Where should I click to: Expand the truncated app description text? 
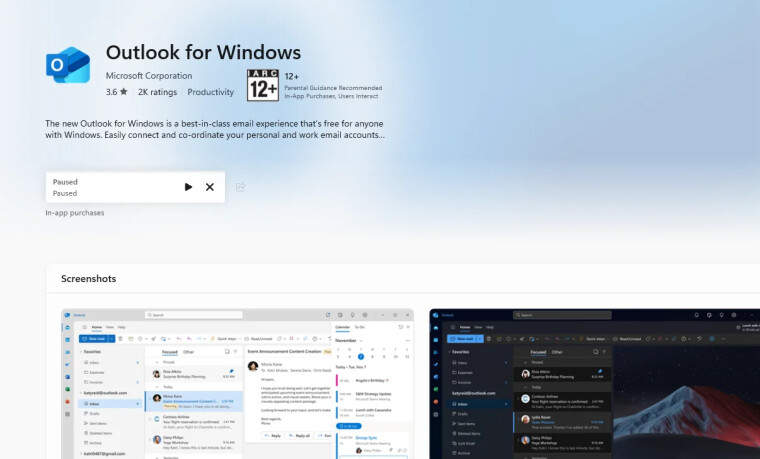pyautogui.click(x=215, y=129)
